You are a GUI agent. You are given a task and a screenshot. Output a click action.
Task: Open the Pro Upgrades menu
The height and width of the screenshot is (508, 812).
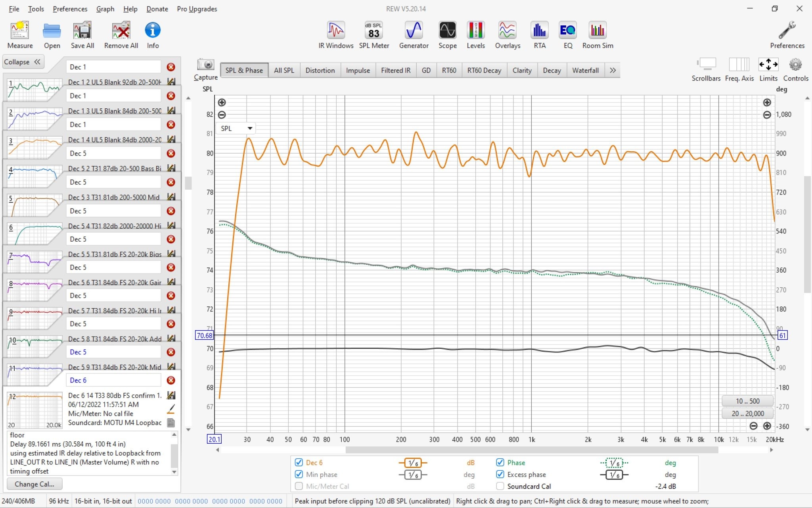pos(197,9)
